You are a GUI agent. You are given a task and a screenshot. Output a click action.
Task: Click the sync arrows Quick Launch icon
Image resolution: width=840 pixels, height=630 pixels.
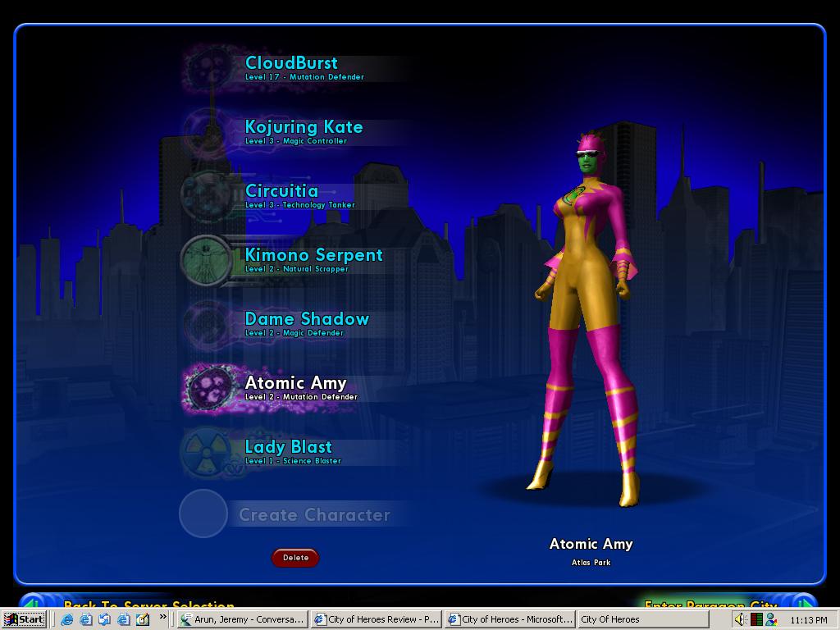coord(104,619)
